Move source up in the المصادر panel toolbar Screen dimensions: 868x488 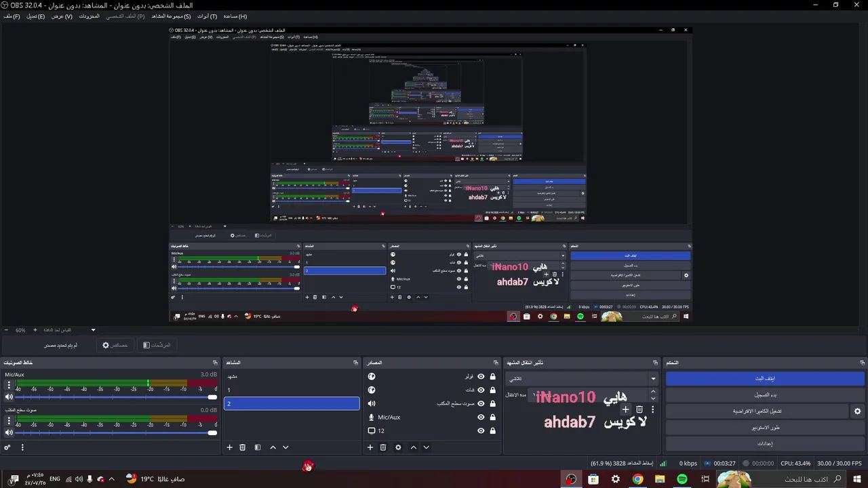pos(413,447)
